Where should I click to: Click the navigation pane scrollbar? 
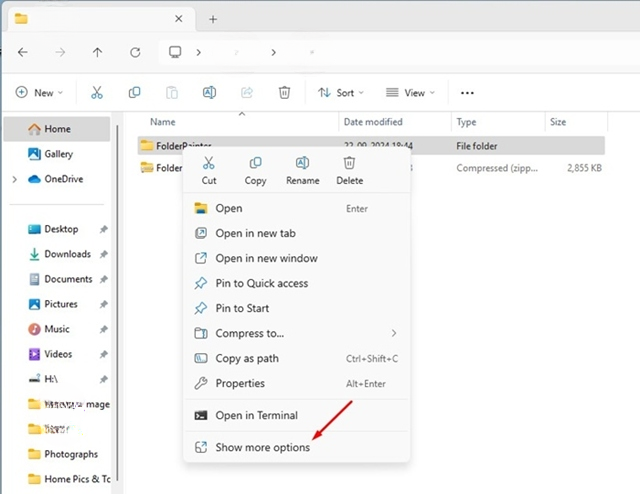pos(118,302)
